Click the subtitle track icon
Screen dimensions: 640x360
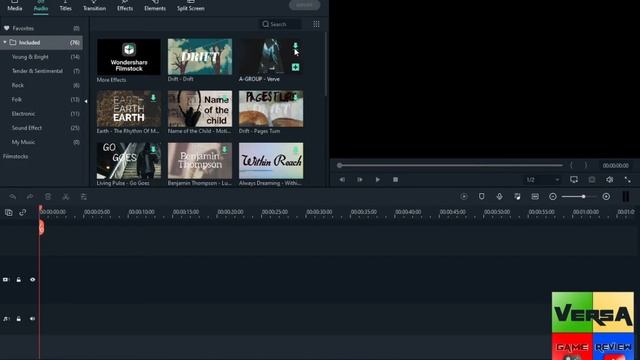[535, 197]
